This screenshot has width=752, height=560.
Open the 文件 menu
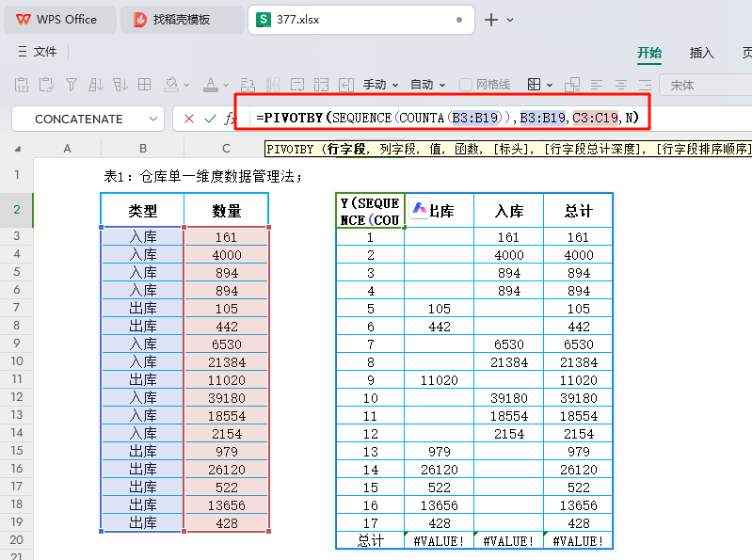point(38,52)
